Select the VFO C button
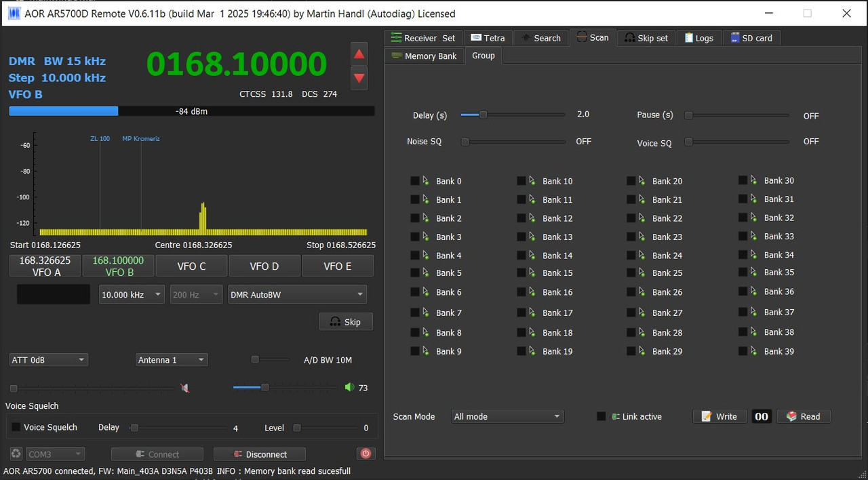This screenshot has width=868, height=480. pos(192,266)
